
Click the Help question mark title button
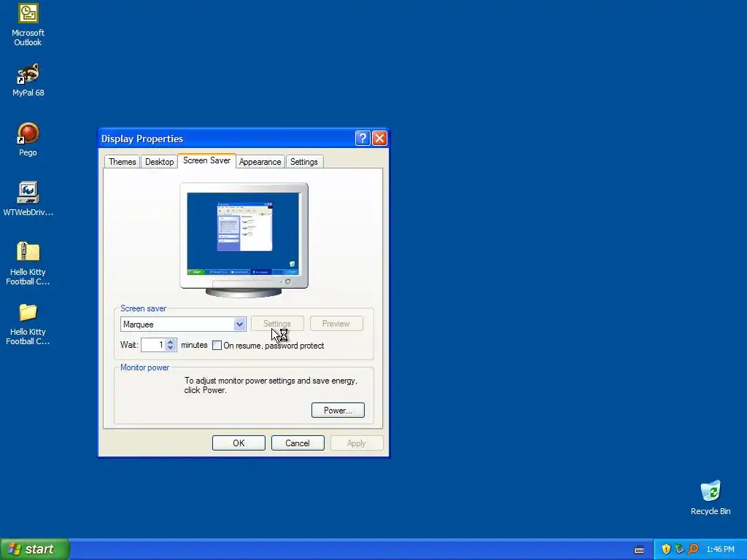point(363,138)
